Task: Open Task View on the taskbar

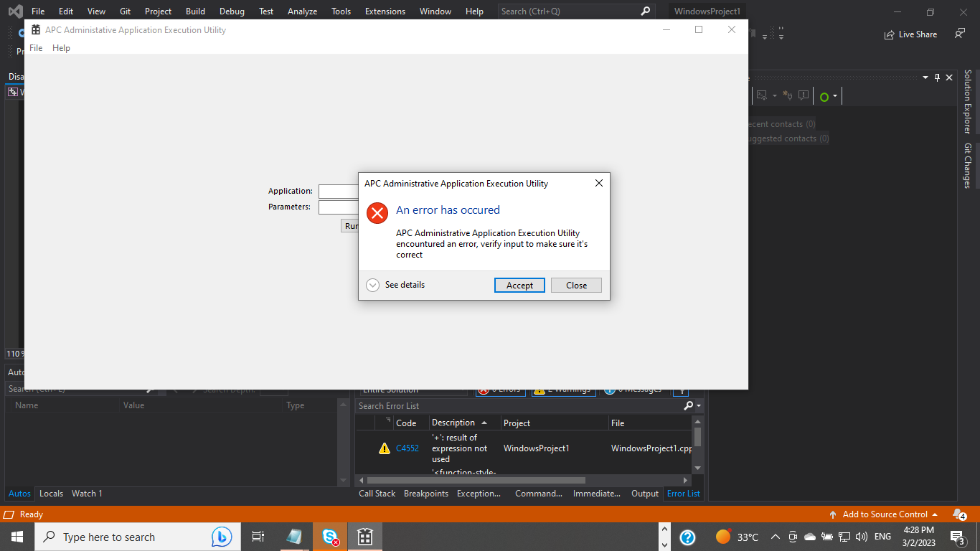Action: coord(258,537)
